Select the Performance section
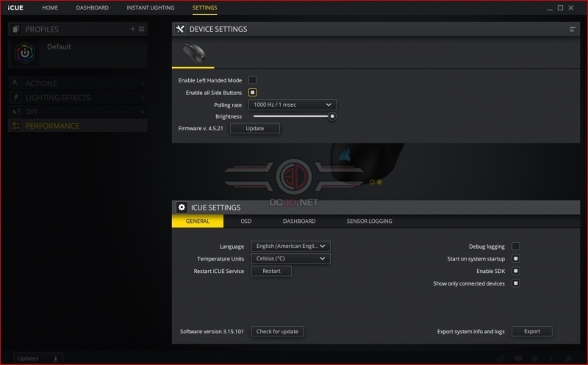The image size is (588, 365). click(78, 126)
